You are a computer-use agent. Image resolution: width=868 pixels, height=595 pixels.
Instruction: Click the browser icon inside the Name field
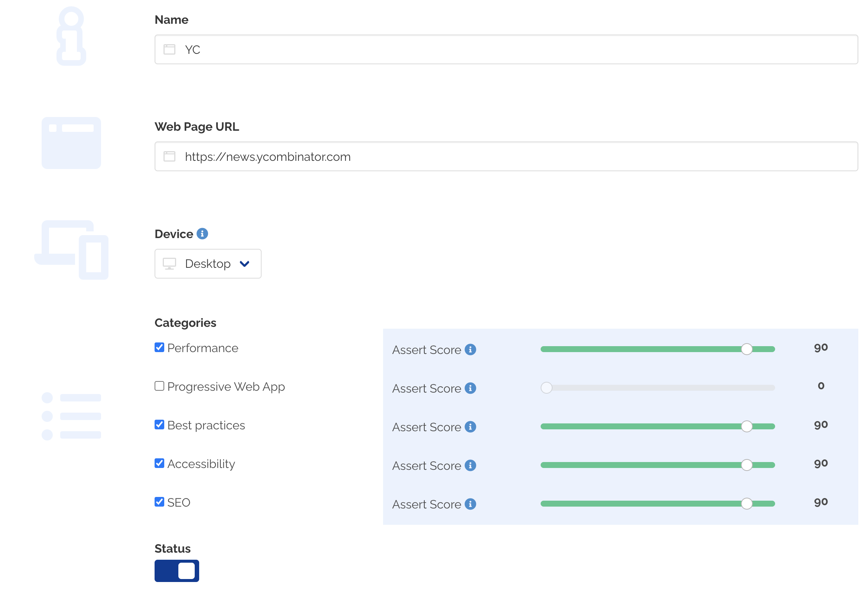[x=169, y=49]
